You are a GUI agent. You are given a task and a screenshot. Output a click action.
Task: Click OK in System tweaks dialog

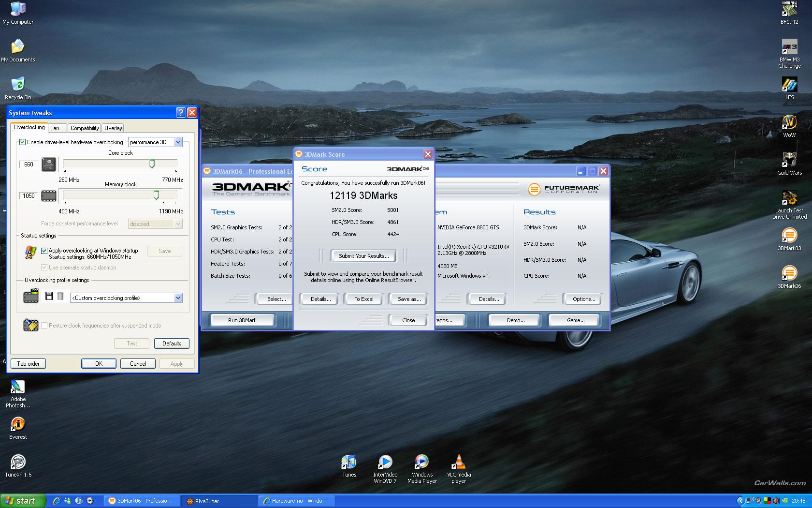pos(99,364)
